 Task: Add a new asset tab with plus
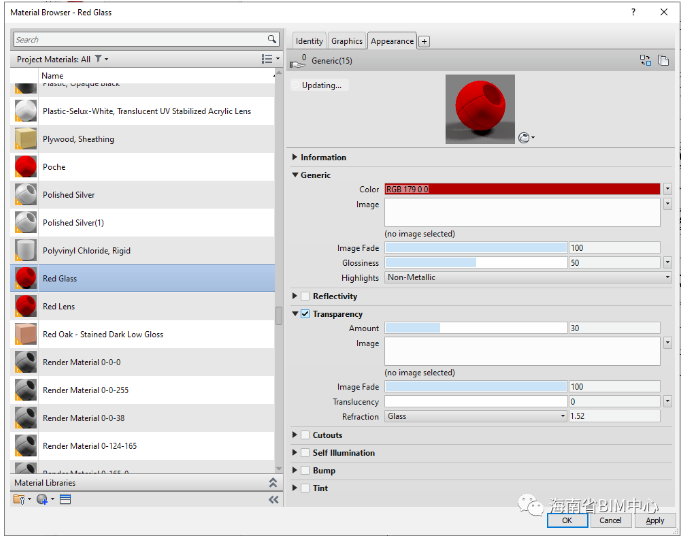pos(426,42)
